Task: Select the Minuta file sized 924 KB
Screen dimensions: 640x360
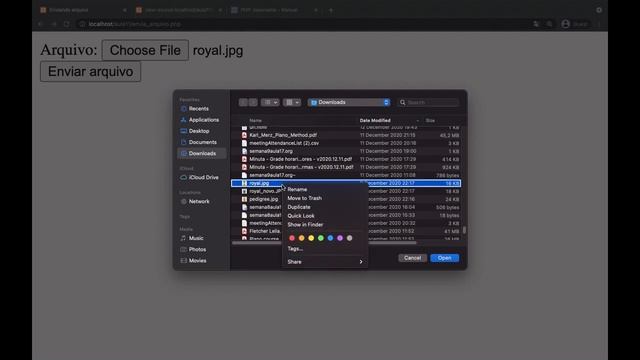Action: pyautogui.click(x=346, y=167)
